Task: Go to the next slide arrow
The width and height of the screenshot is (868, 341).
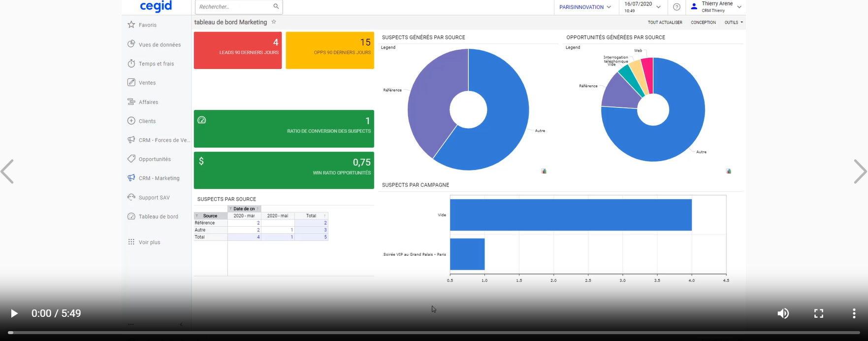Action: (x=860, y=171)
